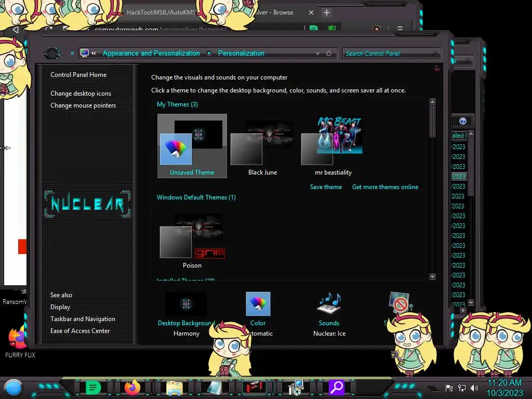Select the Black June theme

point(262,145)
